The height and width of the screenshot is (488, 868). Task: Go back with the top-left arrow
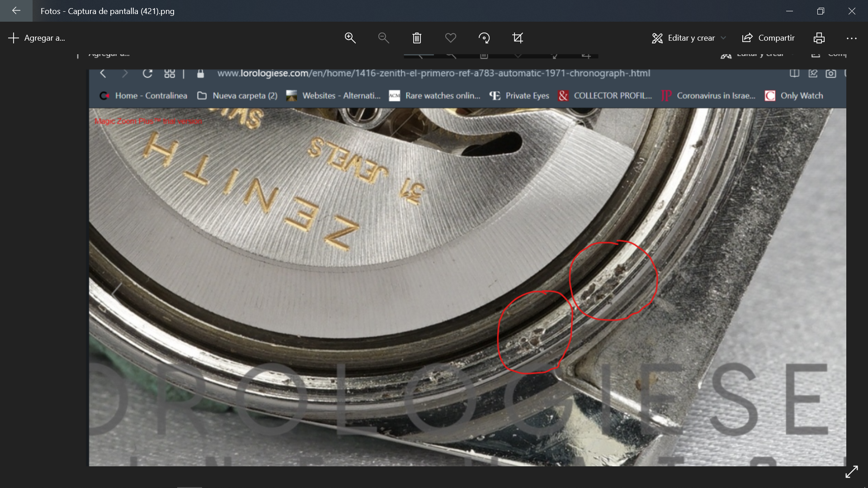(16, 10)
